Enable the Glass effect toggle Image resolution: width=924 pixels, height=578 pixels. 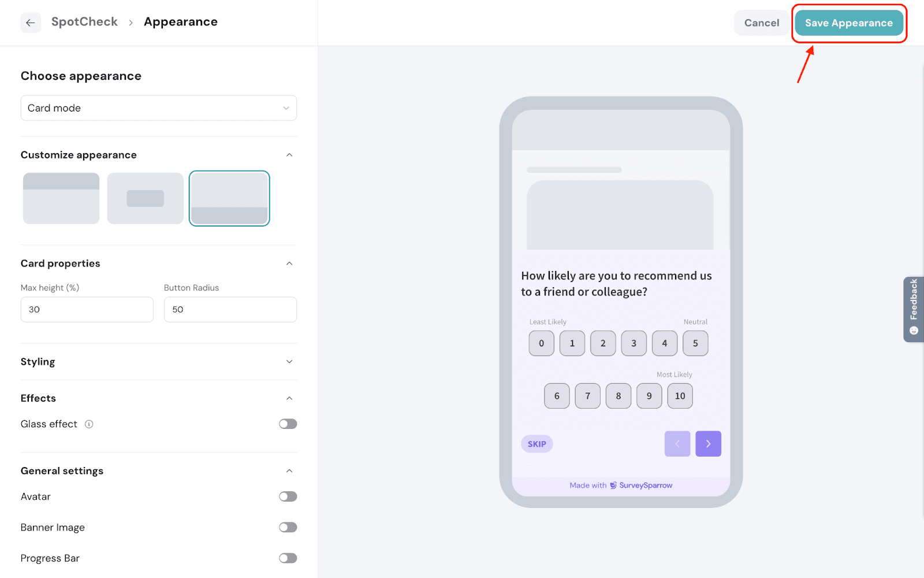(288, 424)
